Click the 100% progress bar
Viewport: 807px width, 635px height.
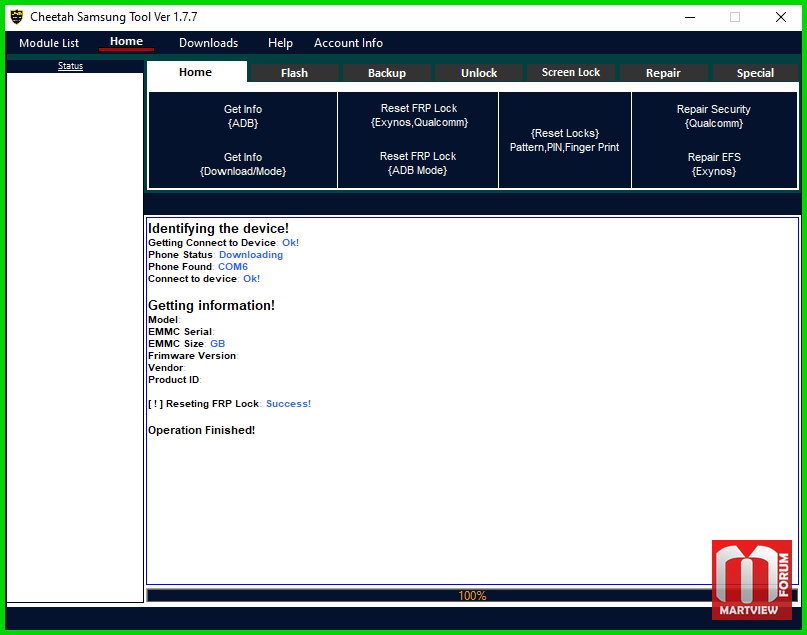pos(472,596)
